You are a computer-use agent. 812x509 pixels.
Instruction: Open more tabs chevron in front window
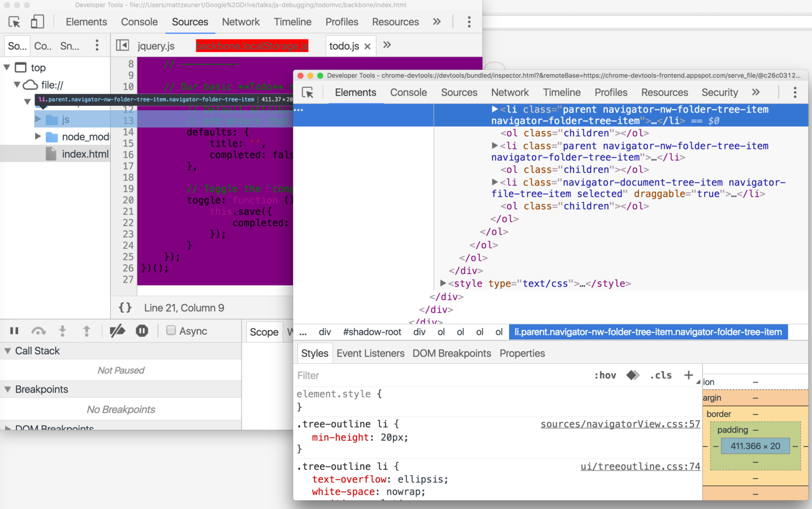click(x=756, y=92)
